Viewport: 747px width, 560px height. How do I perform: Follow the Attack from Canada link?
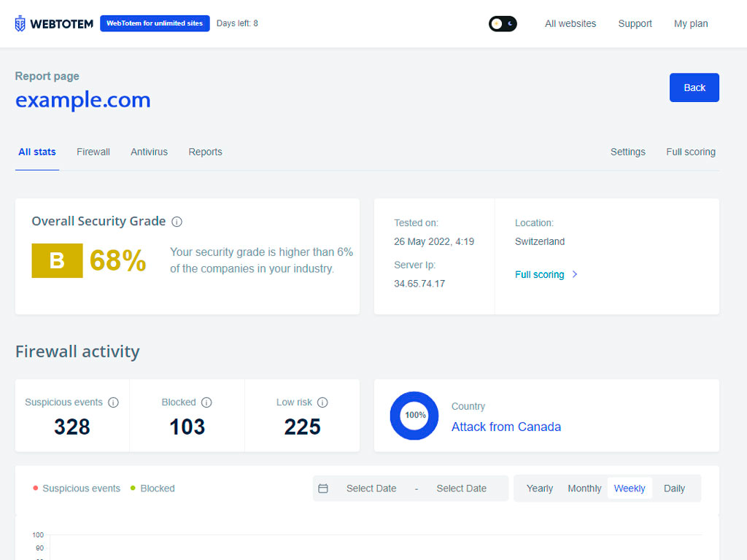point(506,427)
